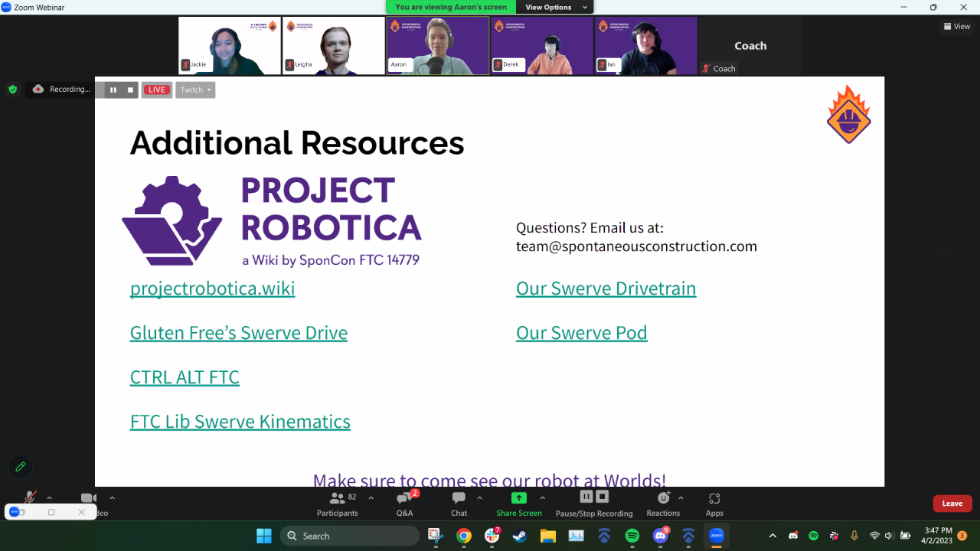980x551 pixels.
Task: Click the red LIVE indicator
Action: [157, 90]
